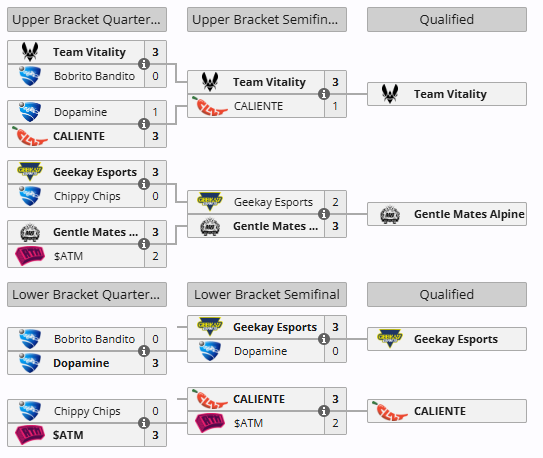Show info for Gentle Mates vs $ATM quarterfinal
The width and height of the screenshot is (543, 458).
[144, 244]
